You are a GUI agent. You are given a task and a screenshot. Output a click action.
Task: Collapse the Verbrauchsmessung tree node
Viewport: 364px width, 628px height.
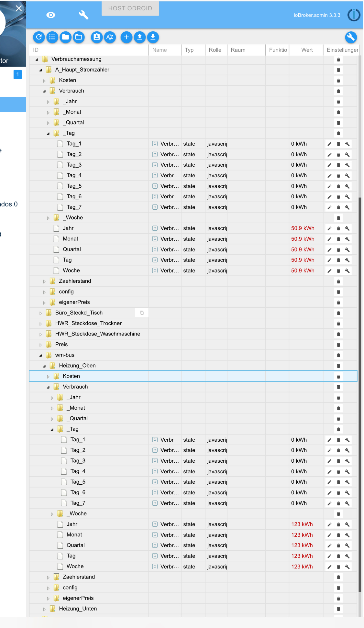(x=37, y=59)
